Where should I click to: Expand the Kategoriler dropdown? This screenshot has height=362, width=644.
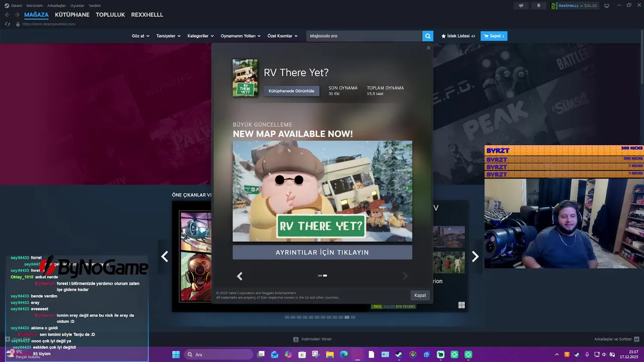tap(200, 36)
